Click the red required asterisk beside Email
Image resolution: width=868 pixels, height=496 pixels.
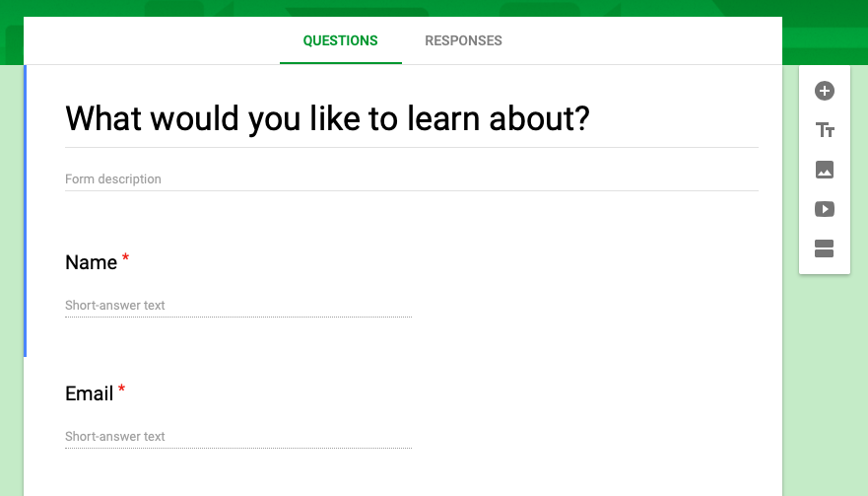[122, 390]
